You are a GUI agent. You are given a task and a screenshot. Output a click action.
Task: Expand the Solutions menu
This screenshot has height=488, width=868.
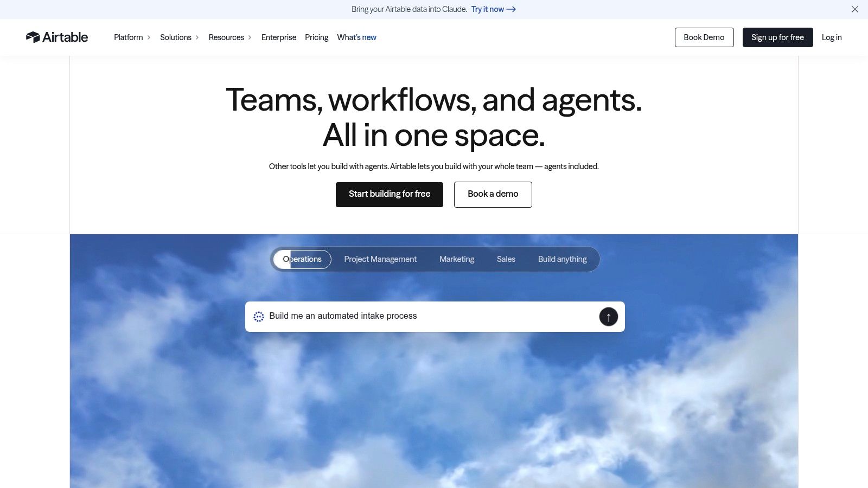[179, 37]
